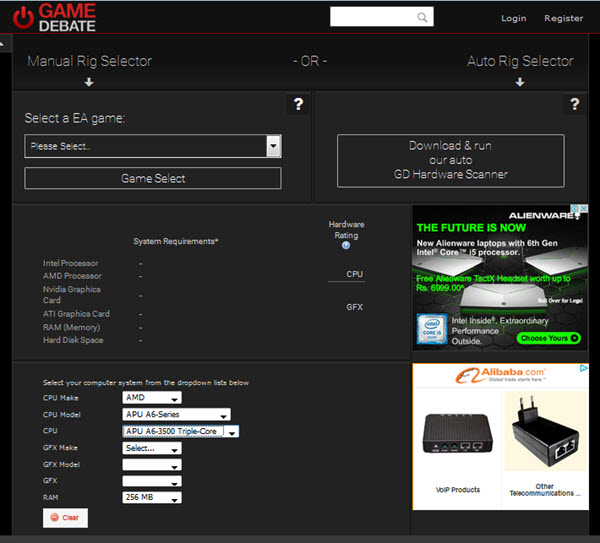Image resolution: width=600 pixels, height=543 pixels.
Task: Open the RAM dropdown showing 256 MB
Action: pos(152,497)
